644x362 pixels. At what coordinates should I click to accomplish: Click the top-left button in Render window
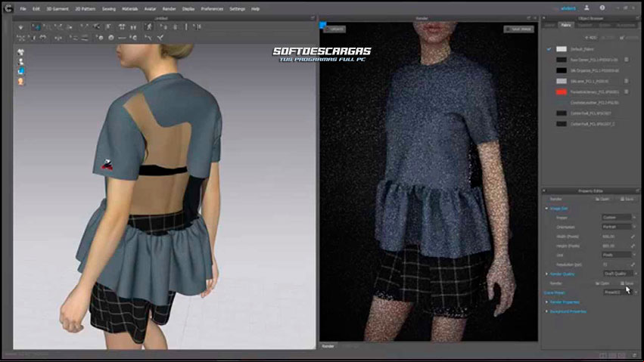coord(334,29)
